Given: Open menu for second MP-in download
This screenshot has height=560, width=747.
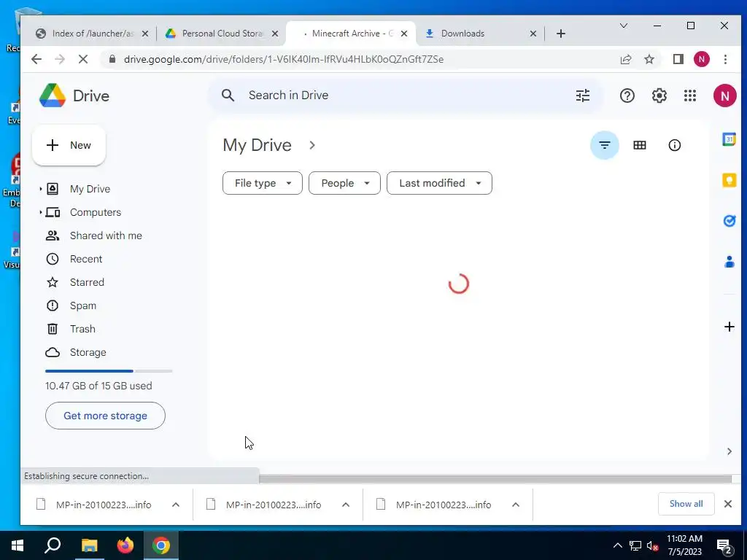Looking at the screenshot, I should (346, 505).
